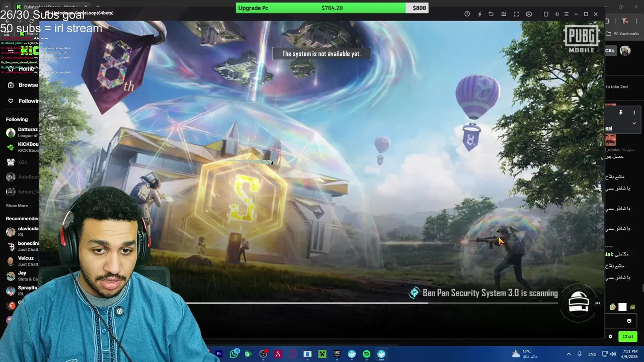Click the ENG language indicator in taskbar
This screenshot has width=644, height=362.
click(x=592, y=354)
